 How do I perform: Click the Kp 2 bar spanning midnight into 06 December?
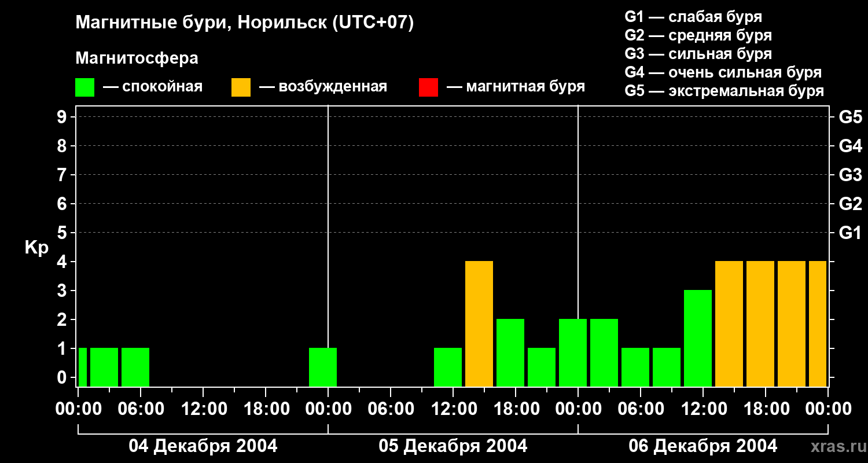pos(573,352)
